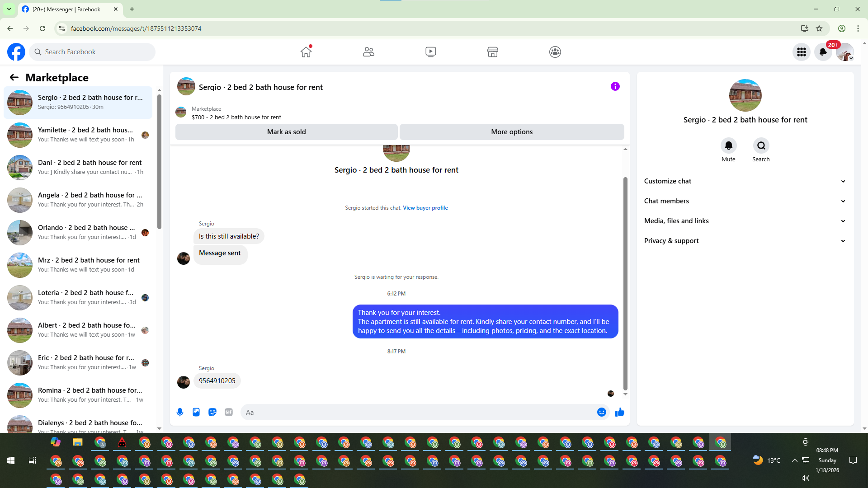Send a thumbs up like
The width and height of the screenshot is (868, 488).
click(620, 412)
